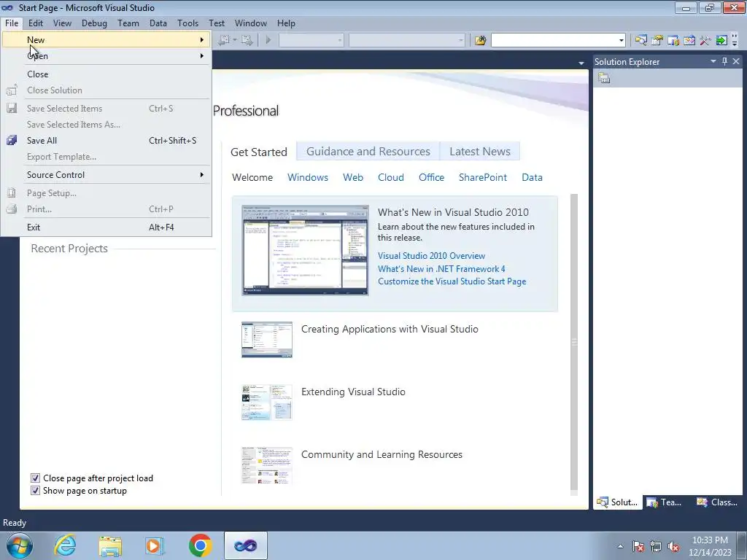
Task: Choose Exit in the File menu
Action: (x=107, y=227)
